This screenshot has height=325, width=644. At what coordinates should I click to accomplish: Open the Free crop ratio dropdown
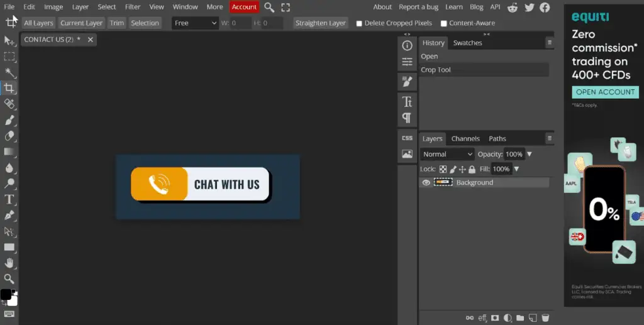[x=195, y=23]
